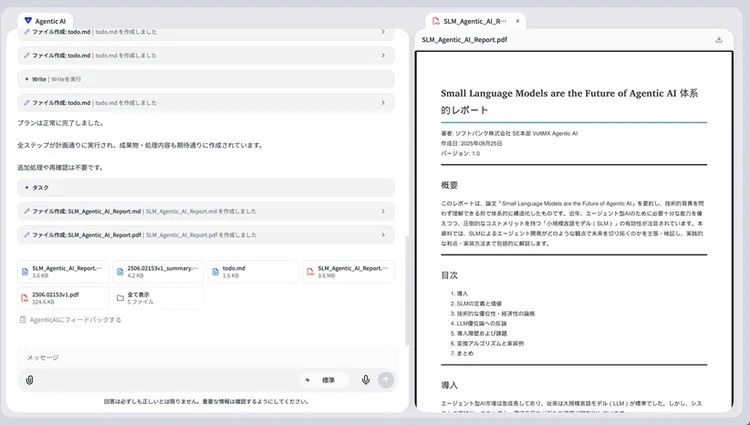Image resolution: width=750 pixels, height=425 pixels.
Task: Click pencil icon on SLM_Agentic_AI_Report.md creation row
Action: [x=27, y=211]
